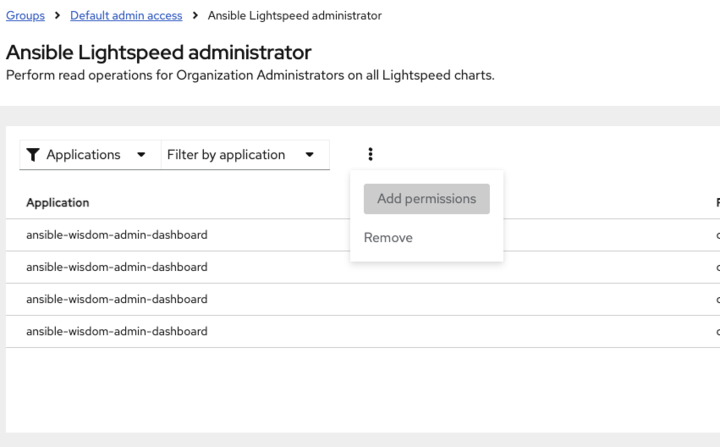Click the funnel filter icon
The image size is (720, 447).
tap(34, 155)
